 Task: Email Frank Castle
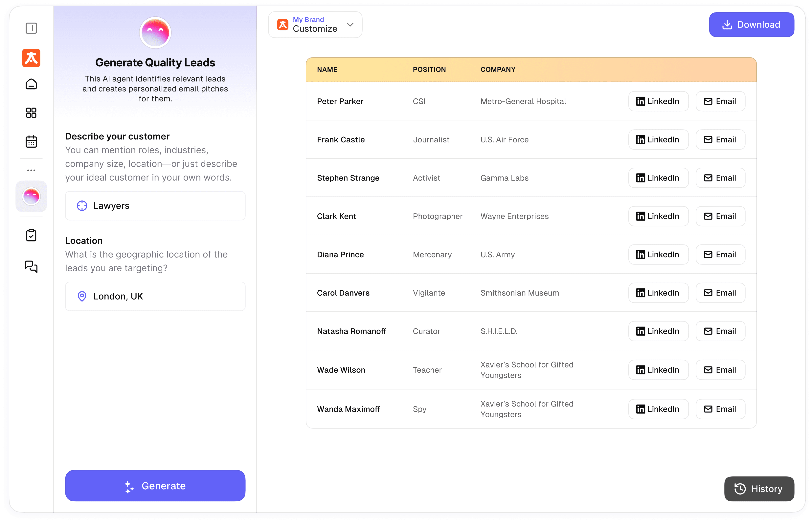(x=720, y=140)
